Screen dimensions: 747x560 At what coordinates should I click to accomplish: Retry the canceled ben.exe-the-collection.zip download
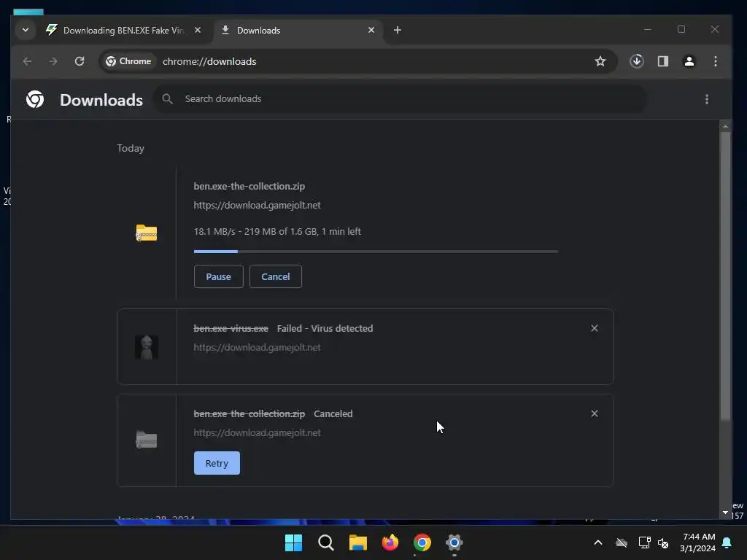(x=217, y=463)
